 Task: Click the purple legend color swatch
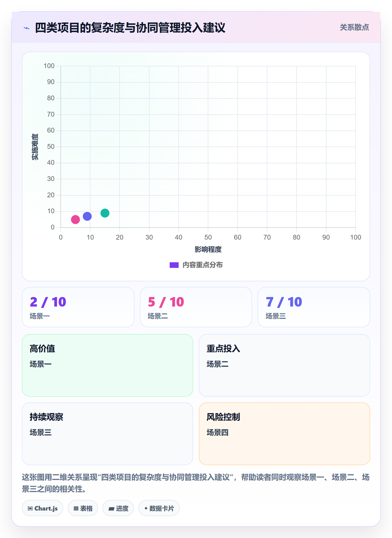[x=174, y=265]
